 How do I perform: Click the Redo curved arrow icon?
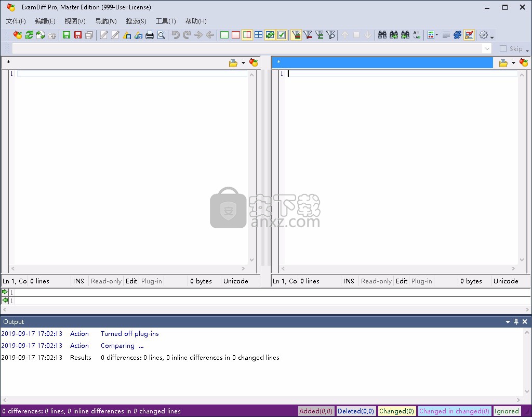pyautogui.click(x=187, y=35)
